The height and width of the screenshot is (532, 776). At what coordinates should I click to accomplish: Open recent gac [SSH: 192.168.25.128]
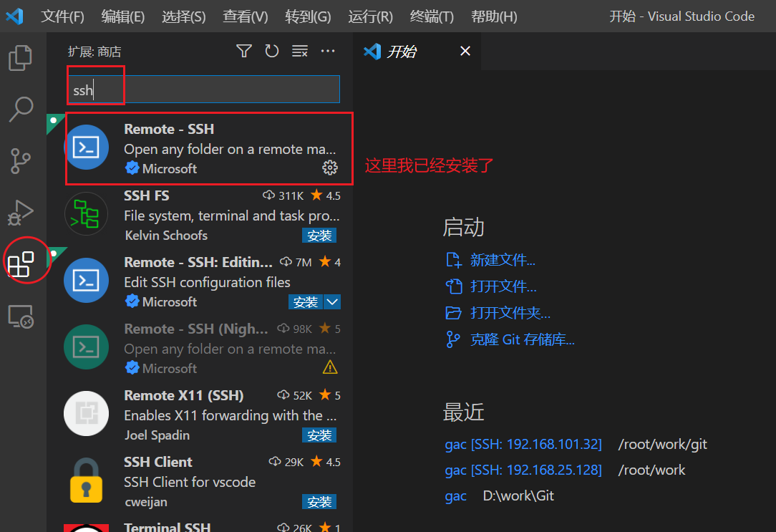pos(523,470)
